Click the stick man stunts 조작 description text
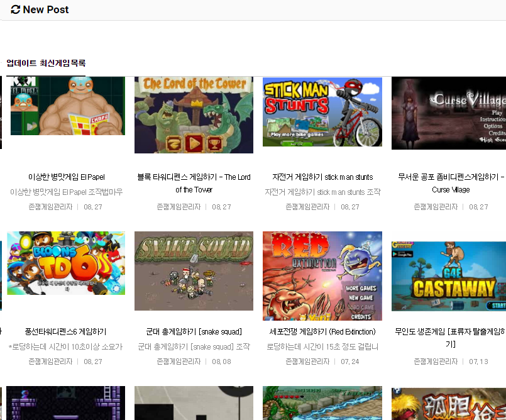 point(322,192)
